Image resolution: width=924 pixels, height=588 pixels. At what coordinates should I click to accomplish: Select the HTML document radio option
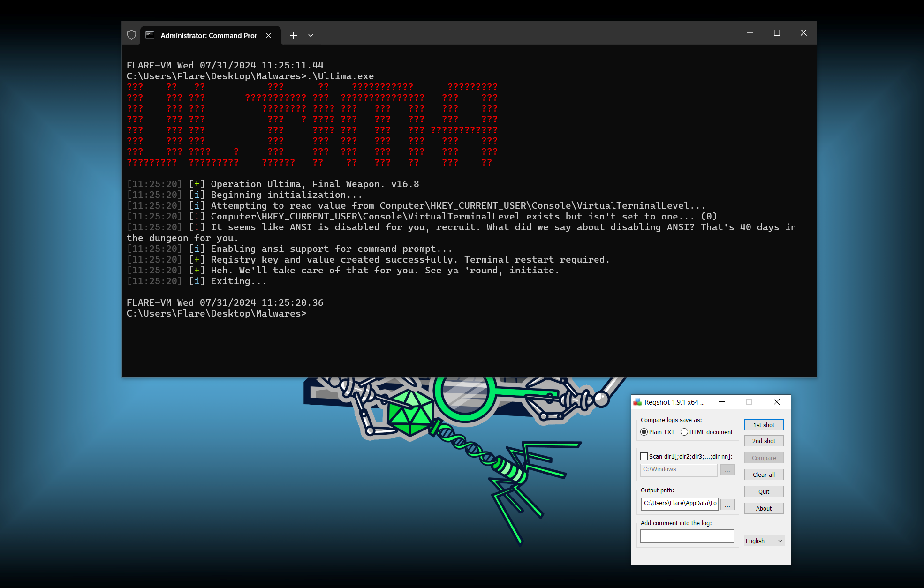[x=707, y=432]
